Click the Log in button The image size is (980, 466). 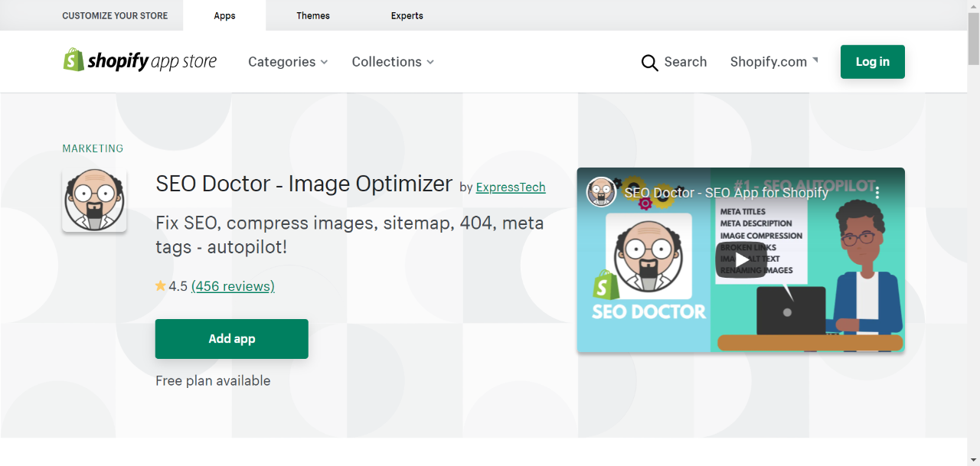coord(873,62)
